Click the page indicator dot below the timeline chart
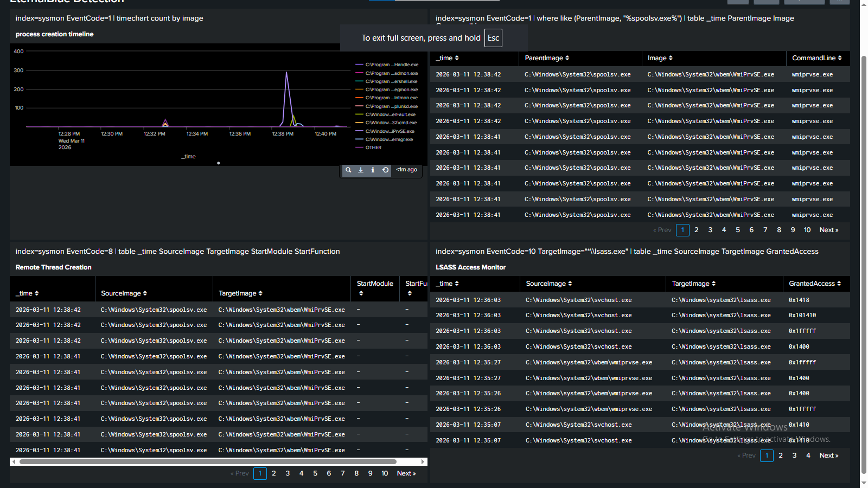868x488 pixels. pyautogui.click(x=219, y=163)
